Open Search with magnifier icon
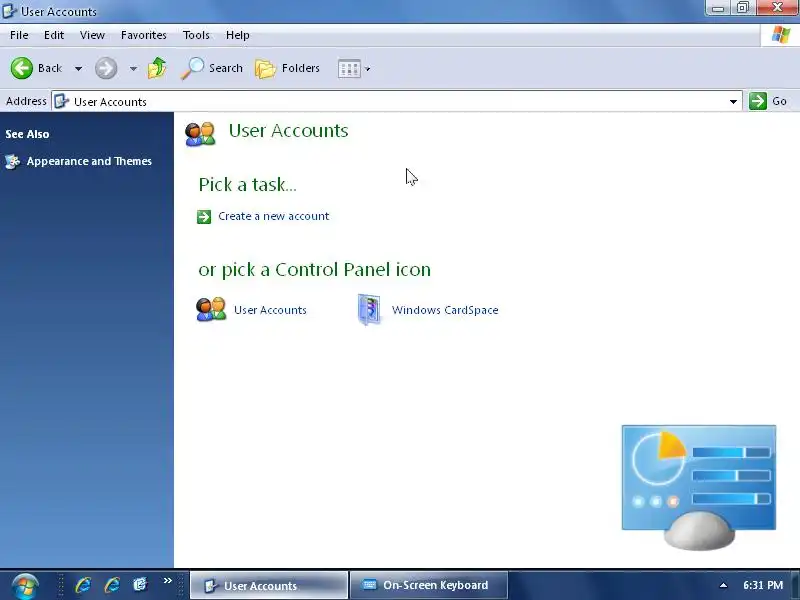This screenshot has height=600, width=800. pyautogui.click(x=212, y=68)
